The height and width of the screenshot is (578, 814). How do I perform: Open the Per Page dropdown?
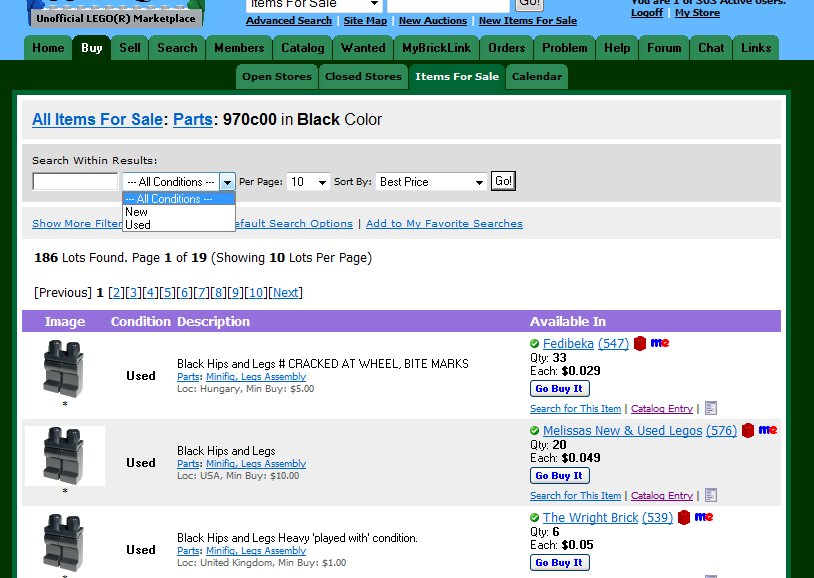307,181
